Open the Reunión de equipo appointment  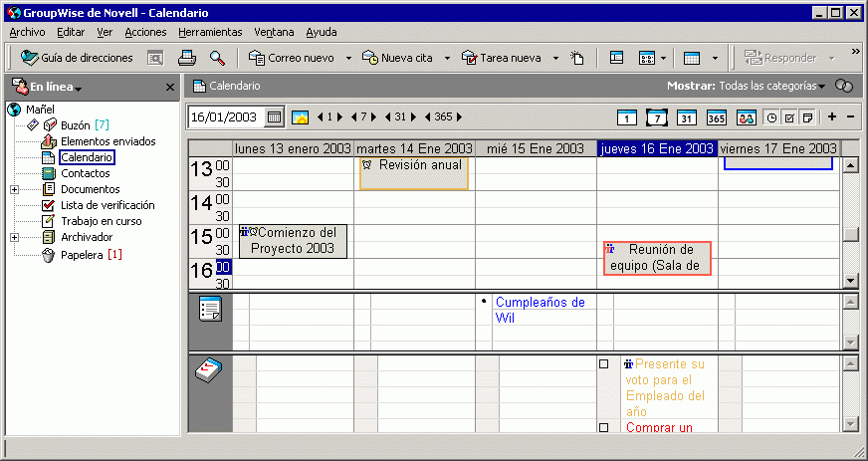pyautogui.click(x=657, y=258)
